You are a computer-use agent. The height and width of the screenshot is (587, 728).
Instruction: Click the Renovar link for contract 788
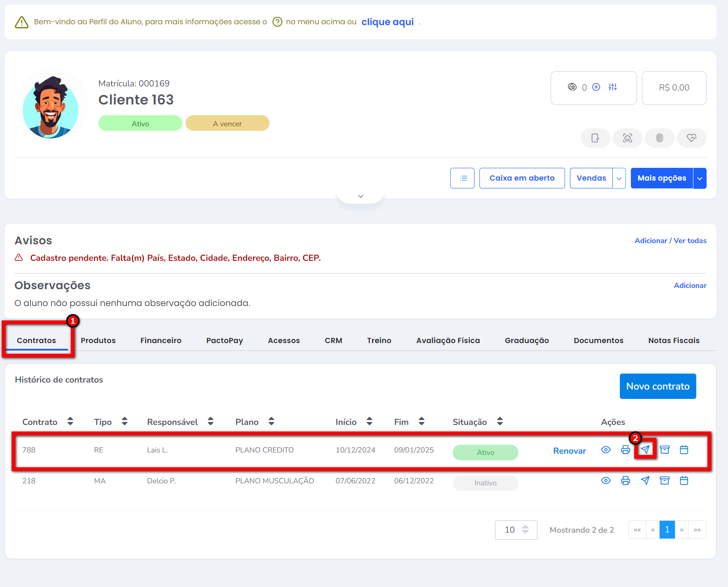[569, 451]
